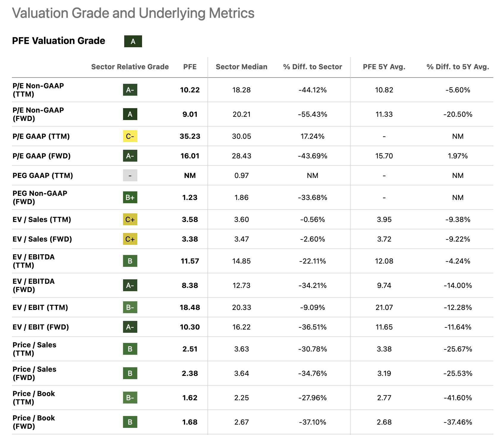Click the Sector Median column header
Viewport: 504px width, 435px height.
[241, 67]
